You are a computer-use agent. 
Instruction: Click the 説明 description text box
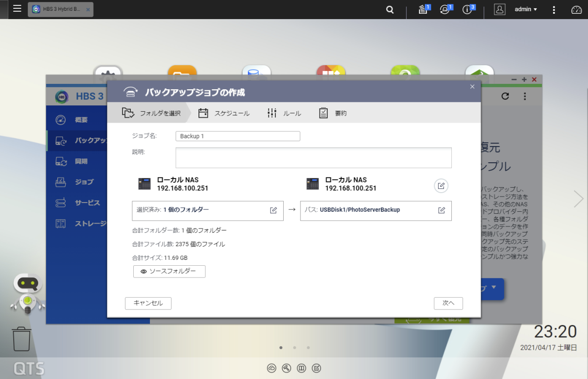pos(314,157)
